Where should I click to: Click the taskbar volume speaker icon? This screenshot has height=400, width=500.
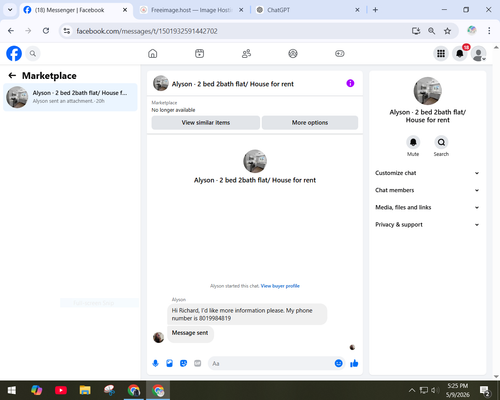pos(435,390)
